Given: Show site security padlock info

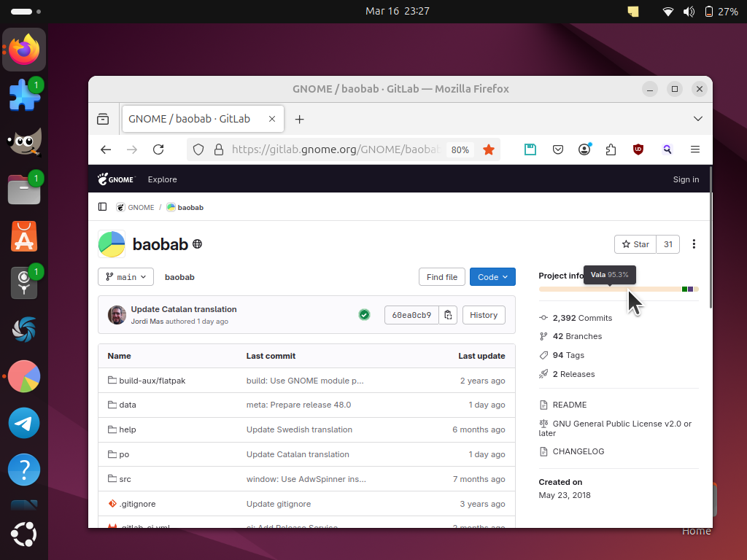Looking at the screenshot, I should coord(219,149).
